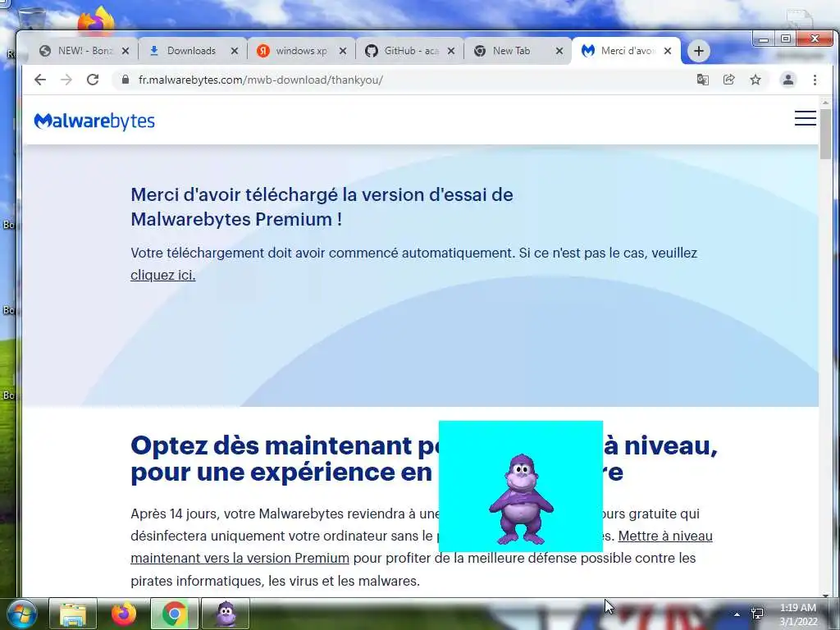This screenshot has height=630, width=840.
Task: Open Firefox from the taskbar
Action: tap(124, 614)
